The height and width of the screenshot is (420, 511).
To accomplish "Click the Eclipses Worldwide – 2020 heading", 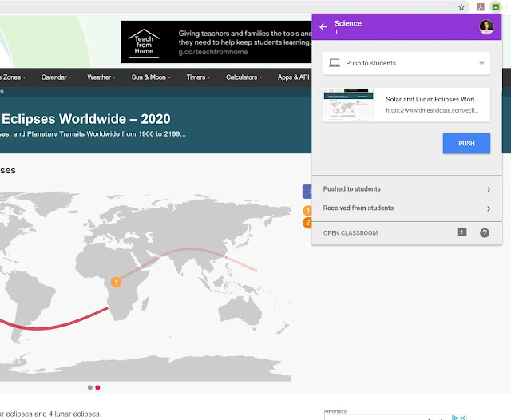I will [x=85, y=119].
